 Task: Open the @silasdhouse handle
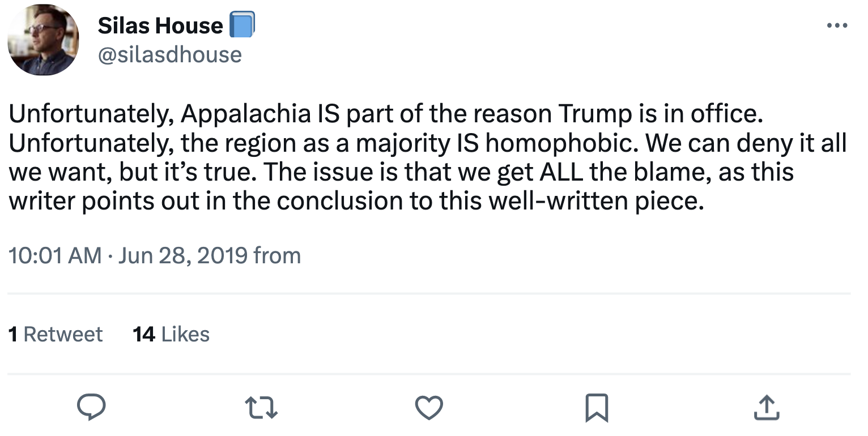tap(170, 54)
